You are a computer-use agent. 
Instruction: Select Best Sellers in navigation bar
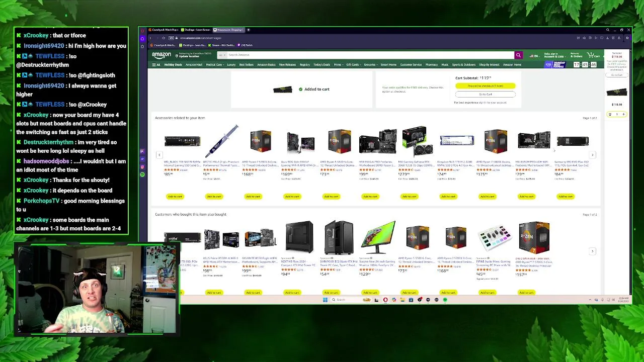[x=246, y=65]
